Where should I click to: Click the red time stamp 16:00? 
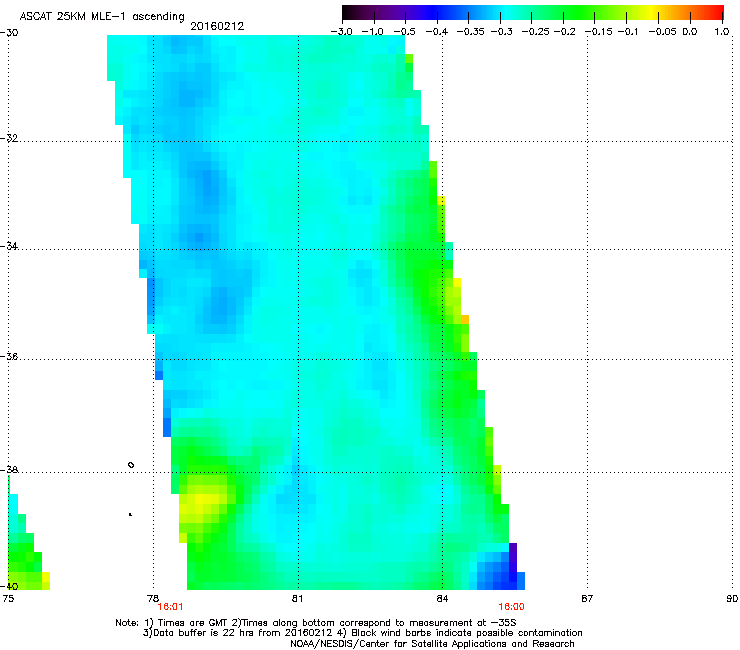(x=512, y=607)
